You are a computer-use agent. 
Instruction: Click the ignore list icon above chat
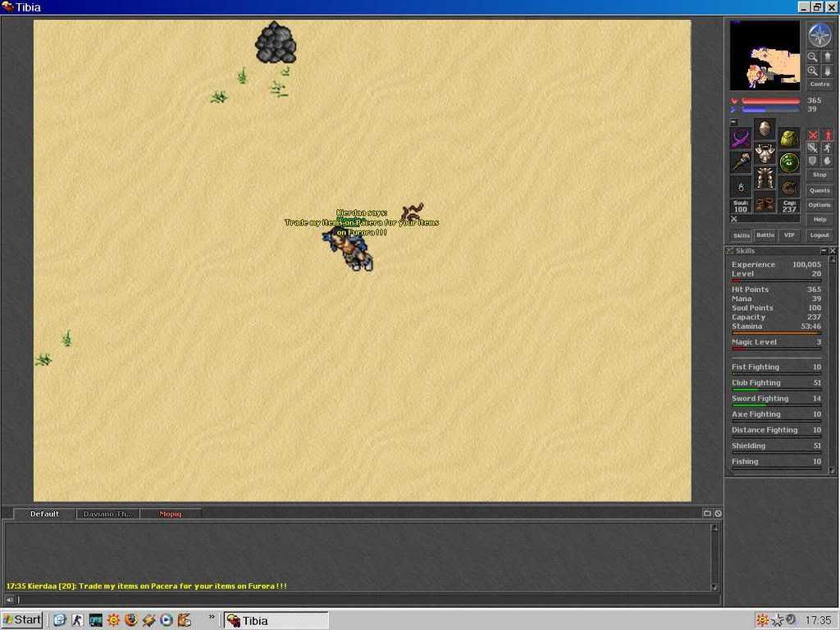point(718,514)
